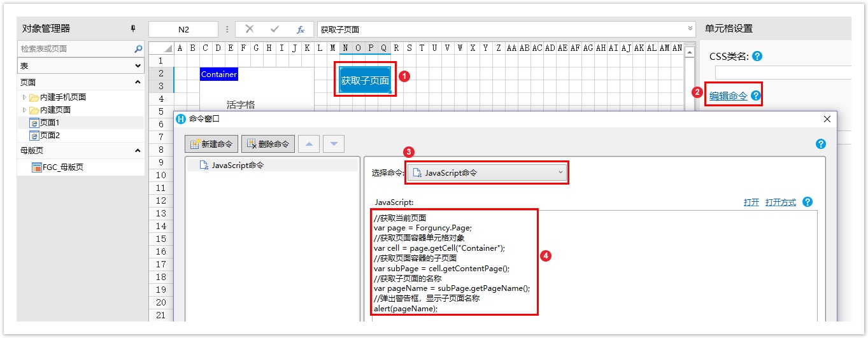Click the confirm checkmark in formula bar
868x338 pixels.
[x=275, y=29]
